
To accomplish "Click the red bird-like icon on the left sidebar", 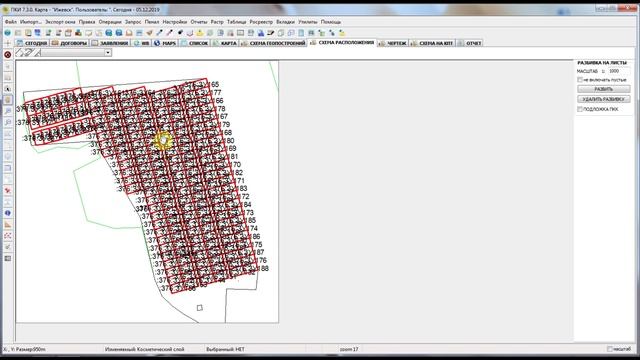I will tap(8, 191).
